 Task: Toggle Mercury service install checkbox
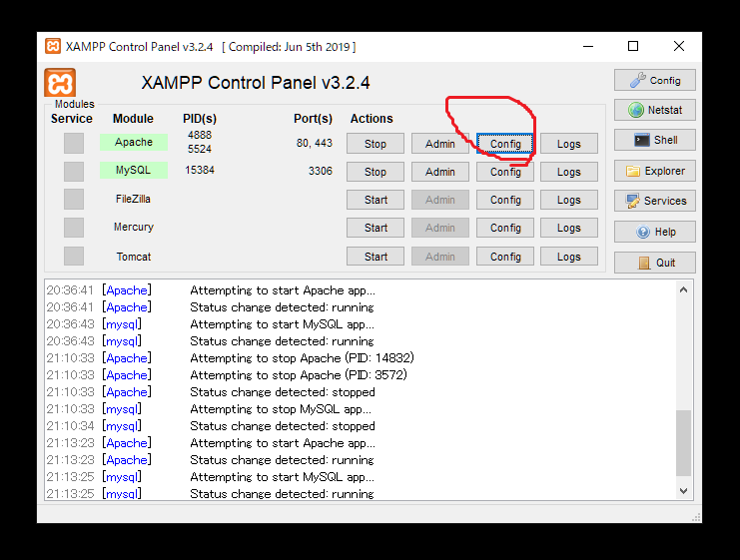(74, 228)
